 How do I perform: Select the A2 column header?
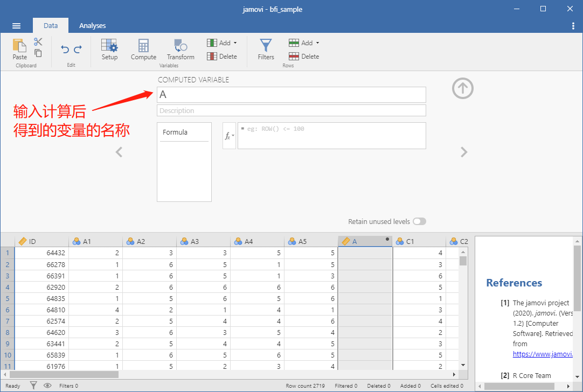pyautogui.click(x=149, y=242)
